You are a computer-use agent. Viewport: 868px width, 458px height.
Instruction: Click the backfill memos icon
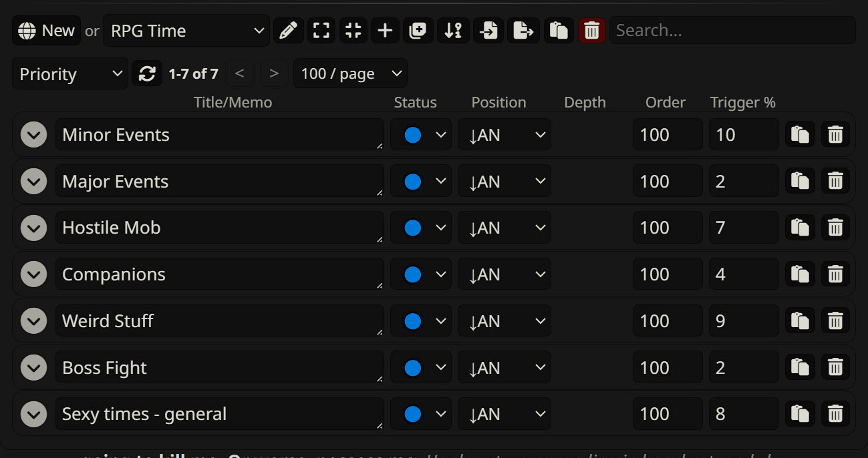(x=418, y=31)
